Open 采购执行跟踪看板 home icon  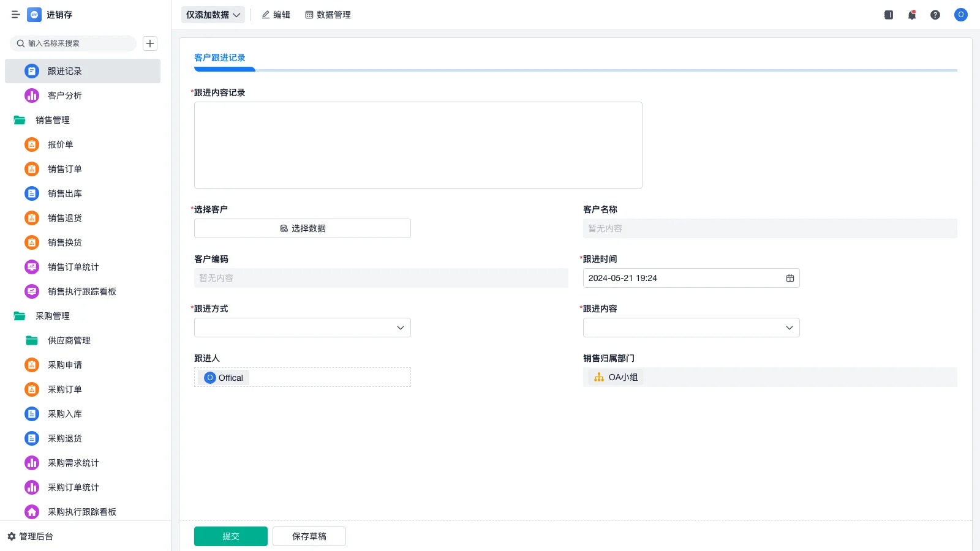click(x=32, y=512)
